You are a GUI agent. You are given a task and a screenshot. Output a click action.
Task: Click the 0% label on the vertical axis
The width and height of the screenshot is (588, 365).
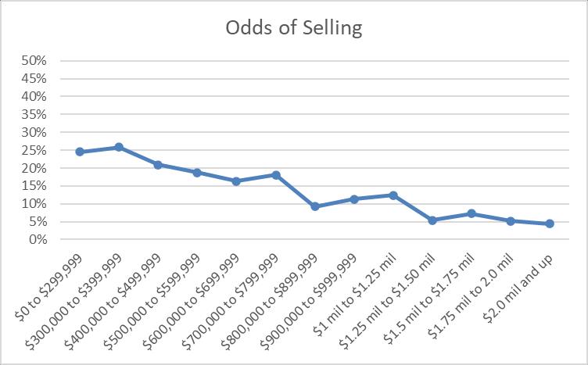pos(39,240)
